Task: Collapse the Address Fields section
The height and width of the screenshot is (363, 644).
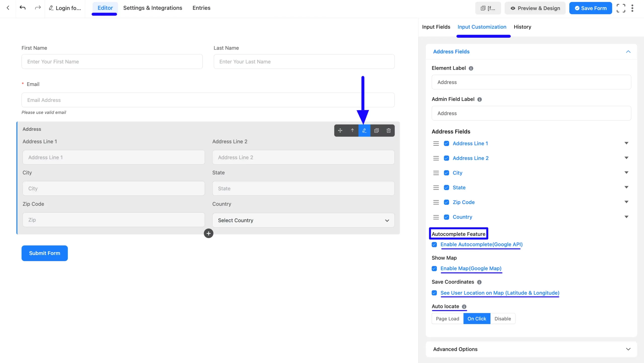Action: (x=628, y=52)
